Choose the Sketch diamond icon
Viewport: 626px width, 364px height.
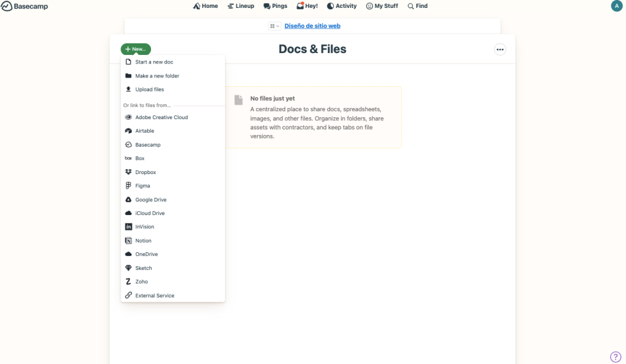[x=128, y=268]
